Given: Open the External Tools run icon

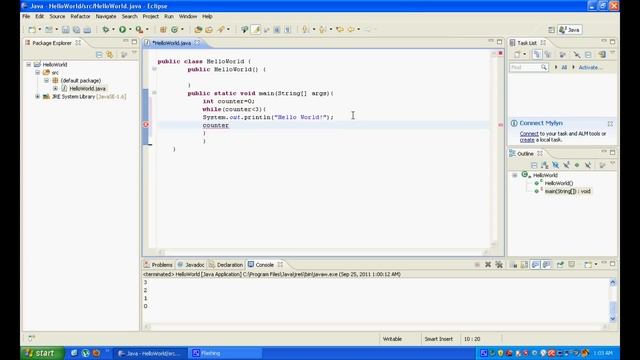Looking at the screenshot, I should [x=139, y=29].
